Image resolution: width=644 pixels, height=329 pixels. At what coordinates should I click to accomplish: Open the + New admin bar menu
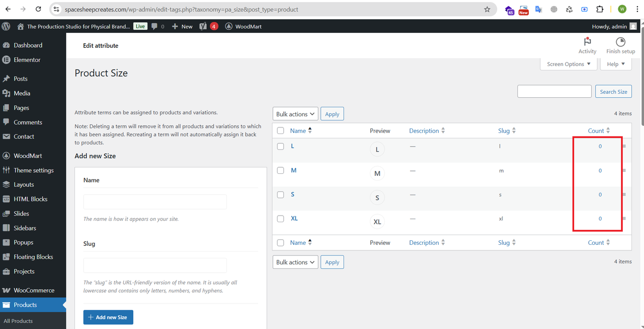pyautogui.click(x=182, y=26)
